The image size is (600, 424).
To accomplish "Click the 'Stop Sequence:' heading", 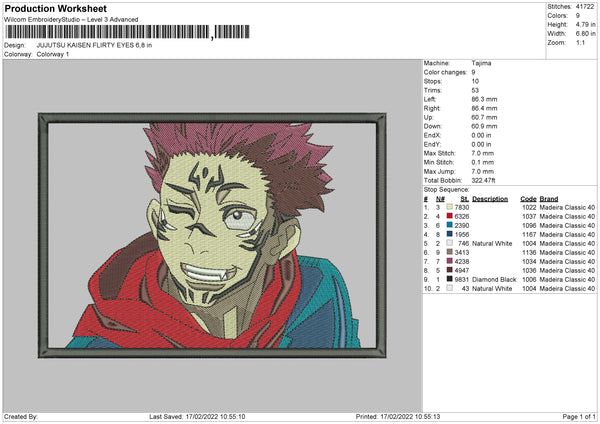I will click(x=446, y=189).
